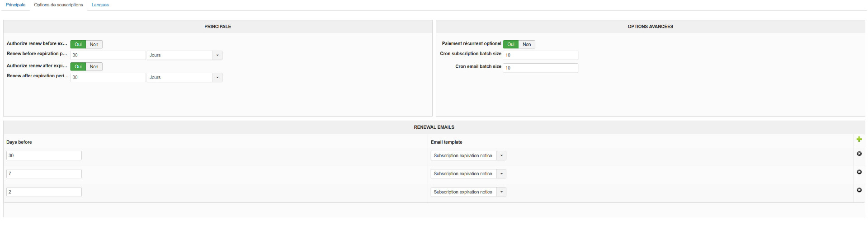Focus the Cron email batch size field
868x248 pixels.
(541, 68)
